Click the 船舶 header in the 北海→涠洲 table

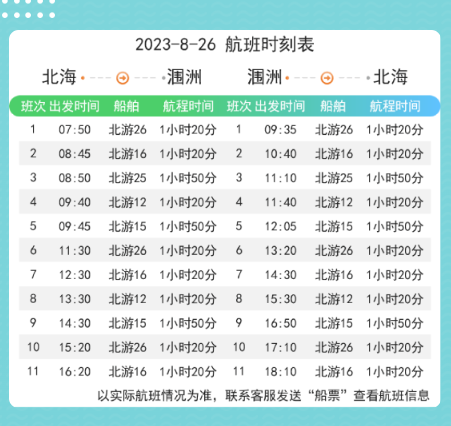pyautogui.click(x=126, y=106)
